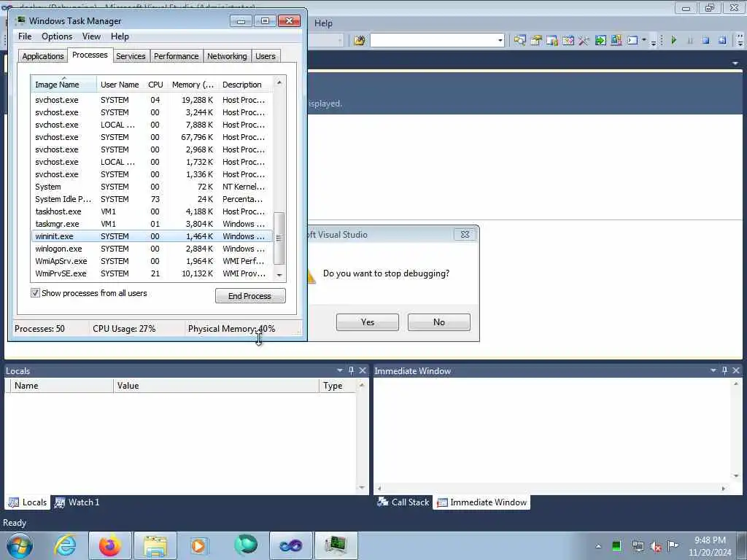
Task: Click Yes to stop debugging
Action: pyautogui.click(x=368, y=322)
